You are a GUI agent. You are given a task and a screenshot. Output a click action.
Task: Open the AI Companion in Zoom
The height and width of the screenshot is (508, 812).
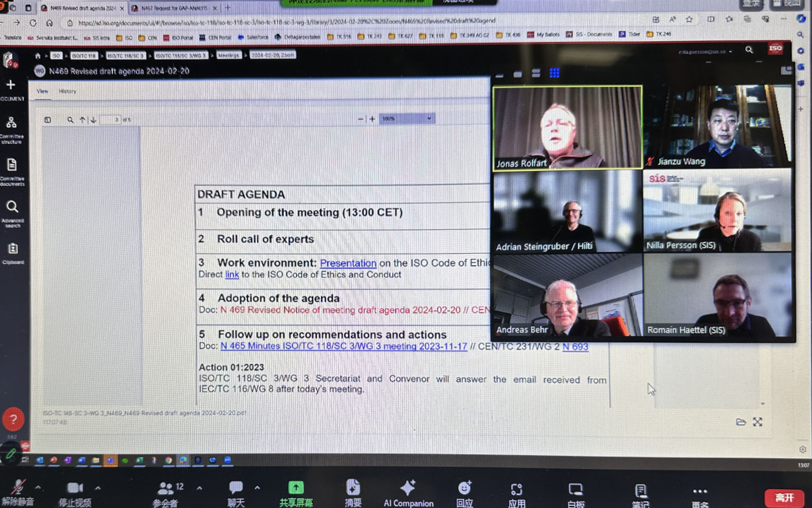coord(408,493)
